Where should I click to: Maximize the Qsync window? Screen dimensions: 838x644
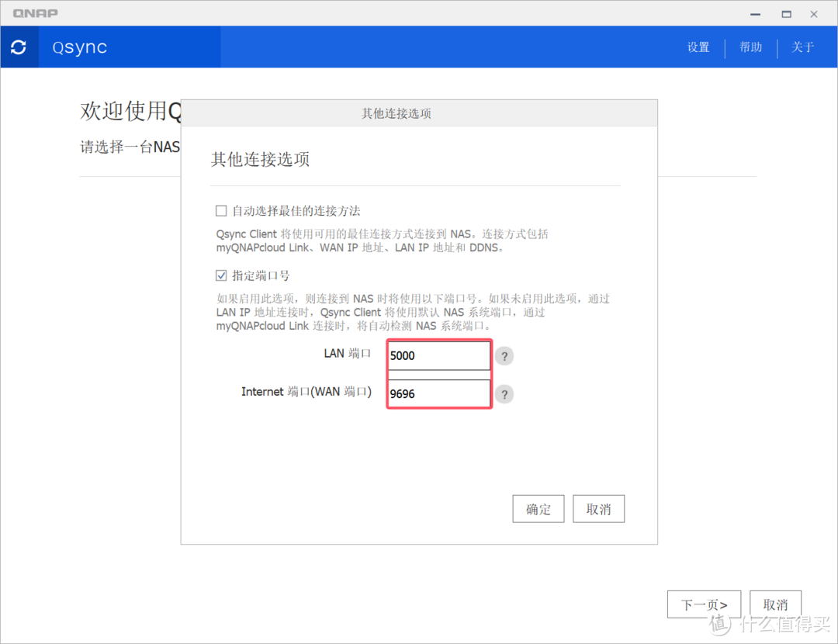pos(786,14)
